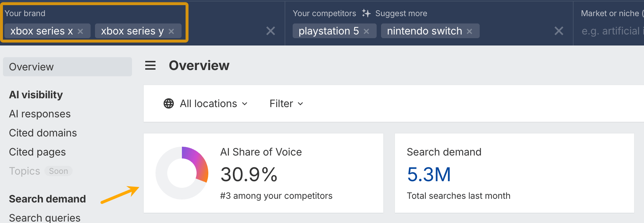Open the Cited pages section
This screenshot has width=644, height=223.
[x=37, y=152]
